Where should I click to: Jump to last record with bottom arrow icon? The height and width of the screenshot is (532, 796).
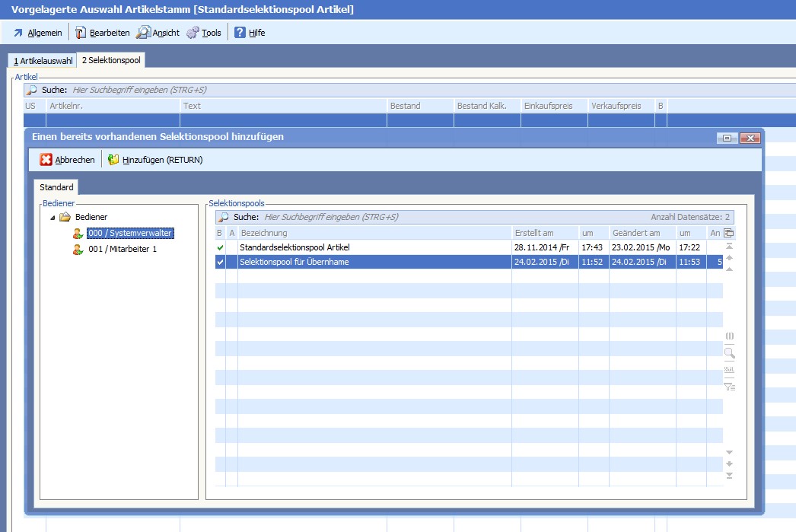(x=729, y=476)
